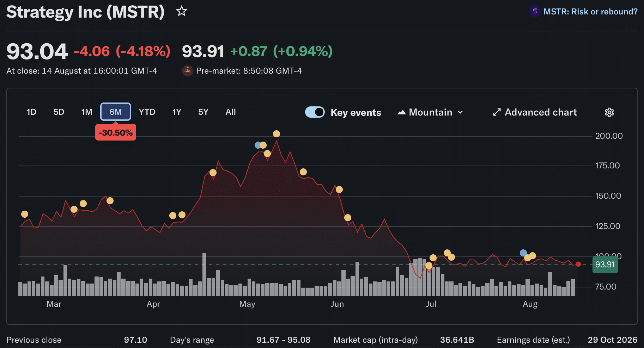Click the tallest volume bar in late April
Image resolution: width=644 pixels, height=348 pixels.
[204, 274]
